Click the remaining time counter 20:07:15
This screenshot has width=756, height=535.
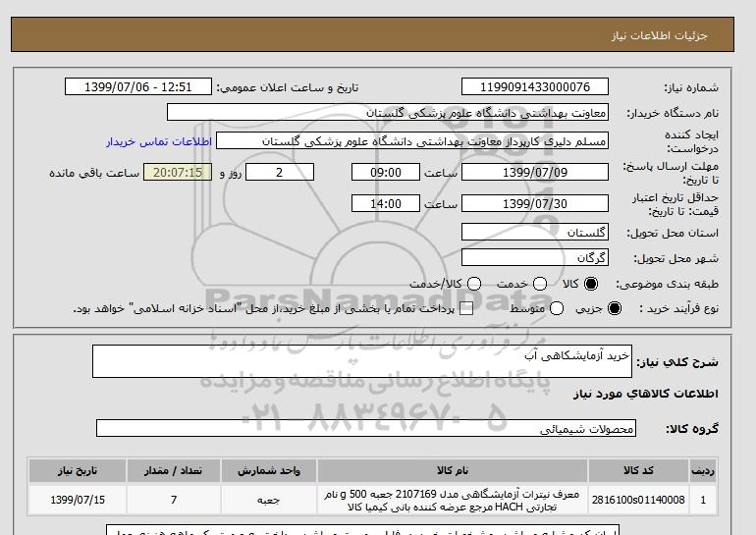pos(178,172)
